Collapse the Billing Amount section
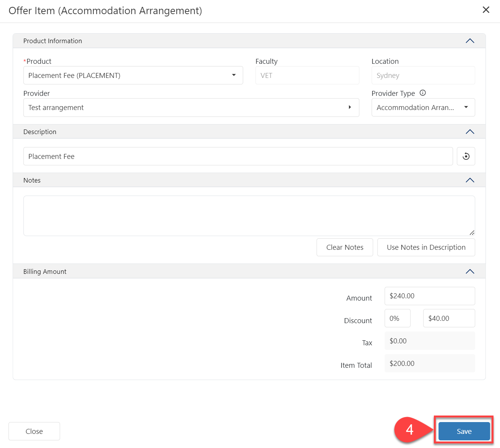The height and width of the screenshot is (448, 500). [470, 272]
